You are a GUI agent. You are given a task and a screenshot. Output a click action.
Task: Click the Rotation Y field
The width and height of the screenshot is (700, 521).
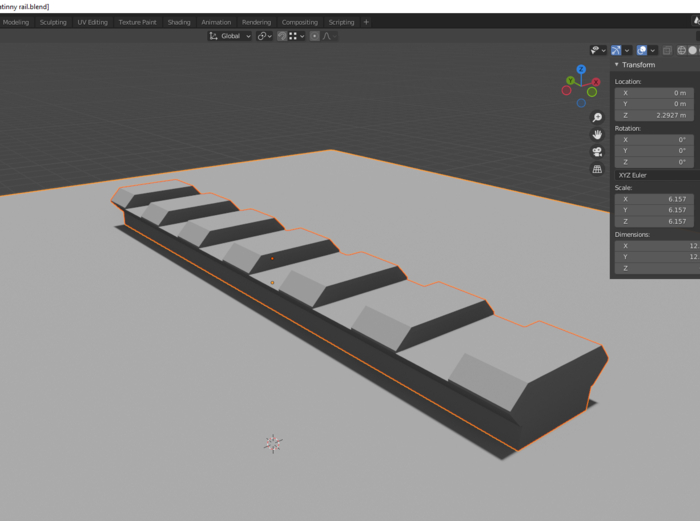(x=654, y=151)
